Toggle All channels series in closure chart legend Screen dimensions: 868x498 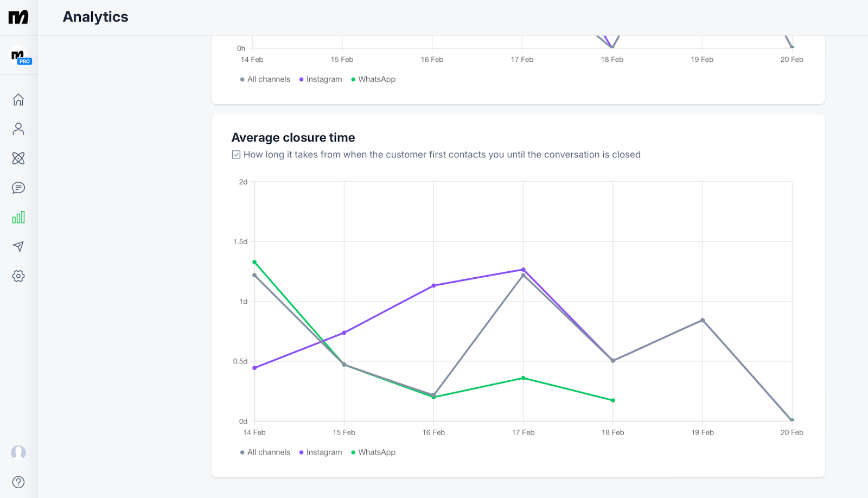[x=265, y=452]
